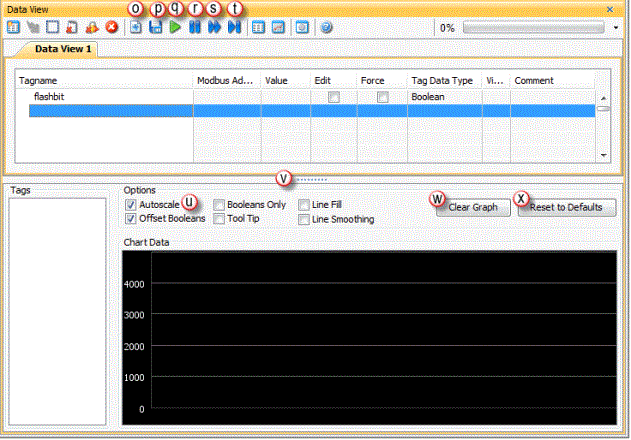
Task: Disable the Offset Booleans option
Action: (131, 218)
